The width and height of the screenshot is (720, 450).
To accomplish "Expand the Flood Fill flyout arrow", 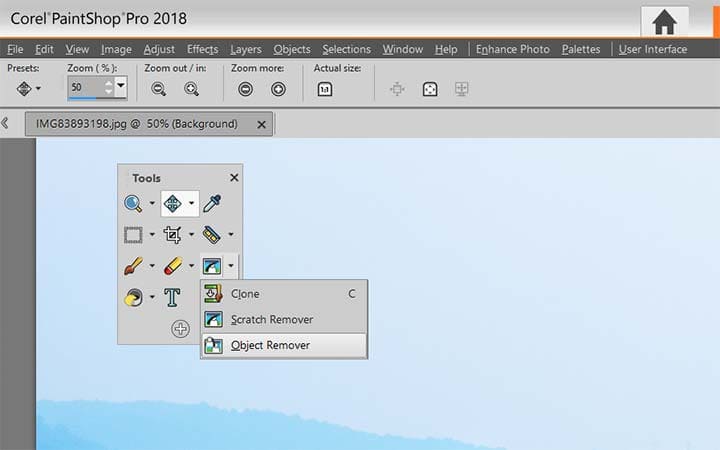I will (152, 297).
